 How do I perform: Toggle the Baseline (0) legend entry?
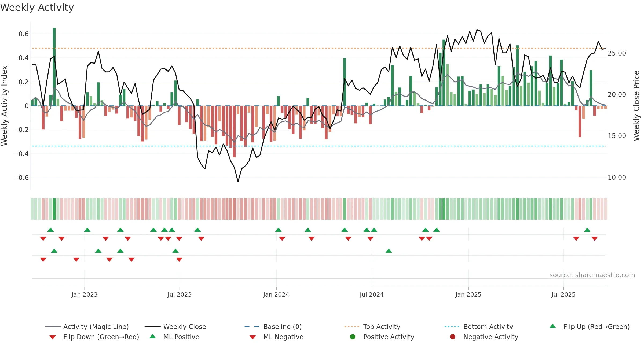coord(273,327)
